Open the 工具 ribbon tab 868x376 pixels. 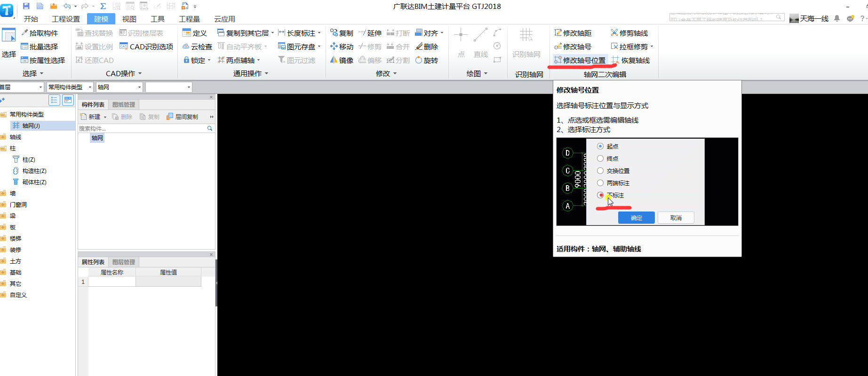tap(158, 19)
